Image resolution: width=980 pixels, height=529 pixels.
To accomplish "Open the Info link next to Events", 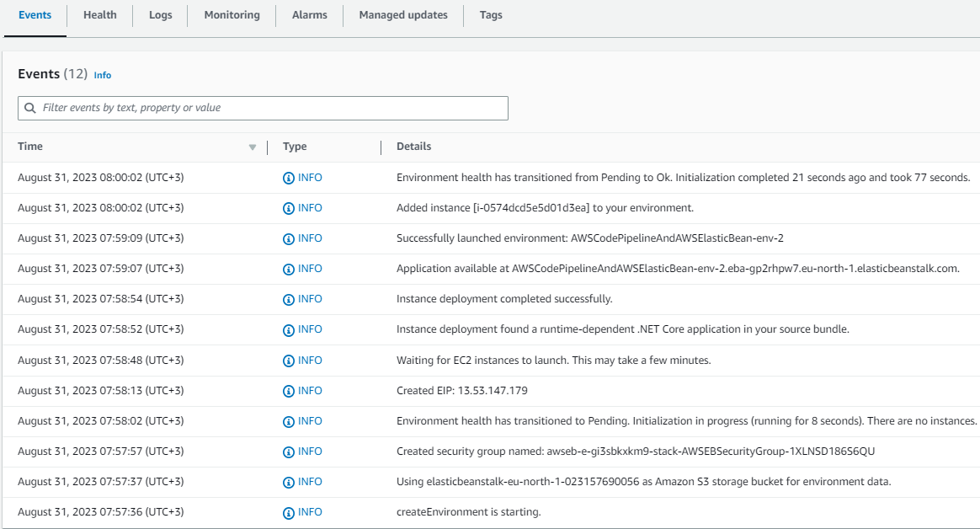I will (103, 75).
